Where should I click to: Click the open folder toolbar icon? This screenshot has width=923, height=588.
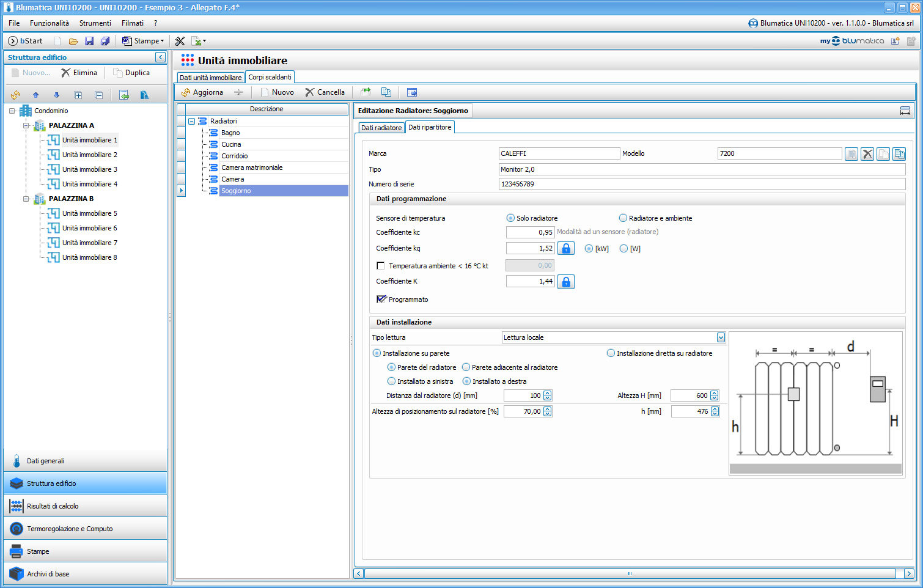pos(73,41)
